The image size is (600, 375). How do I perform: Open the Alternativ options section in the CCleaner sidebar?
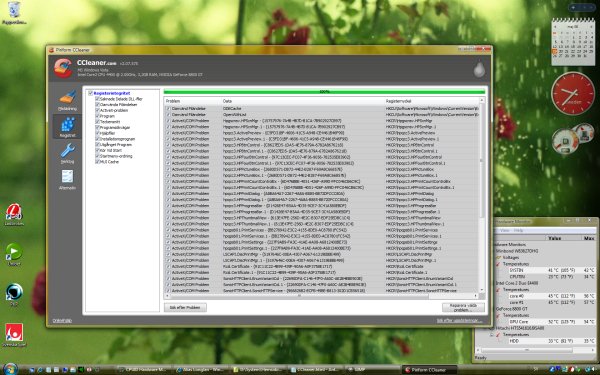coord(67,180)
